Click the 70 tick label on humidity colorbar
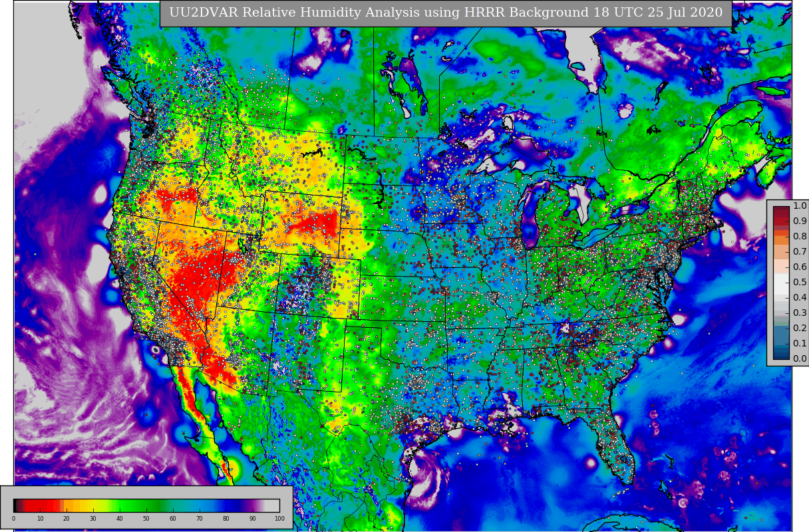This screenshot has width=809, height=532. point(200,519)
